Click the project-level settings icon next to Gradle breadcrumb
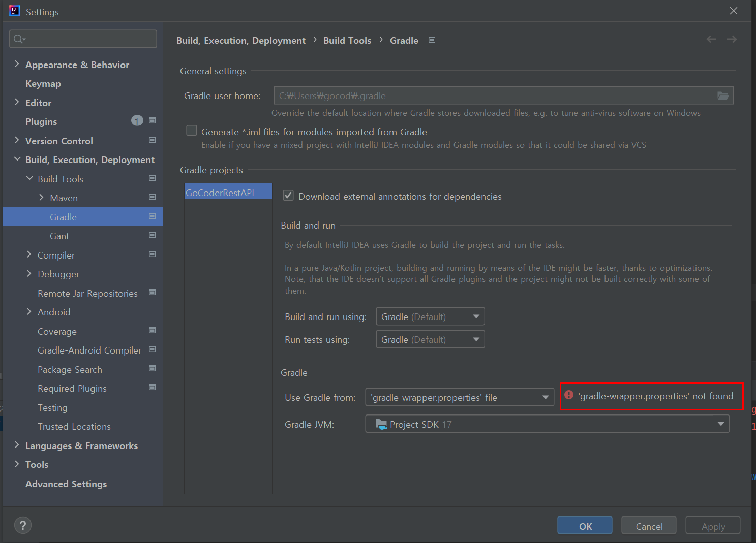Screen dimensions: 756x543 (x=432, y=40)
